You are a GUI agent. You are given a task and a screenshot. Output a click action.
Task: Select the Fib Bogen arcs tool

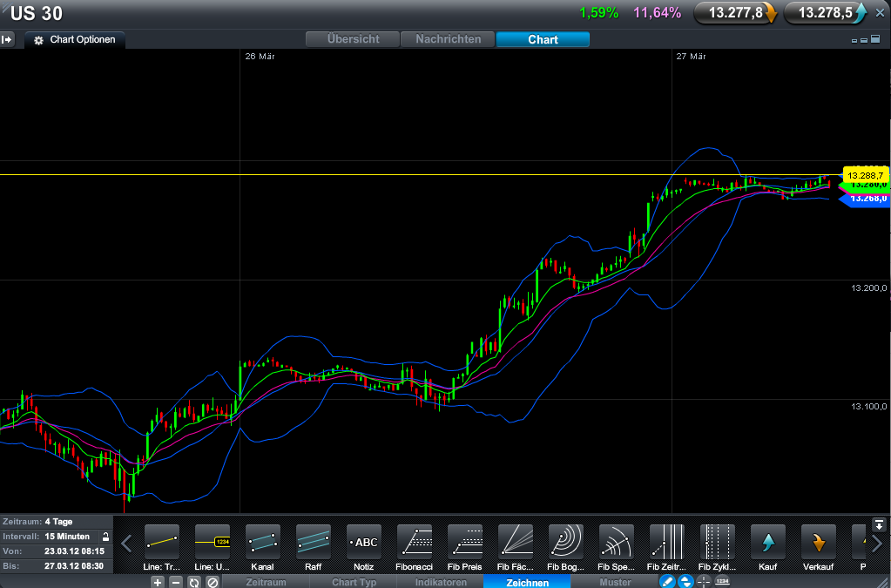tap(566, 542)
